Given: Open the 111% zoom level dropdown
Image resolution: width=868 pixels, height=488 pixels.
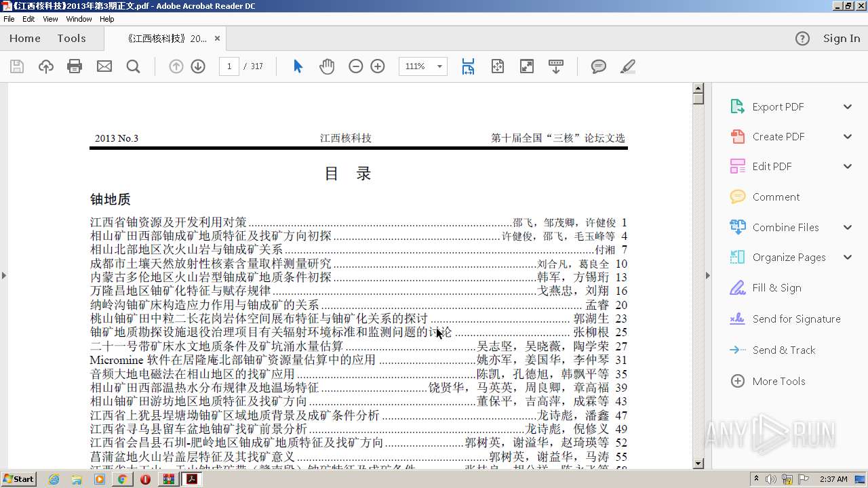Looking at the screenshot, I should tap(439, 66).
